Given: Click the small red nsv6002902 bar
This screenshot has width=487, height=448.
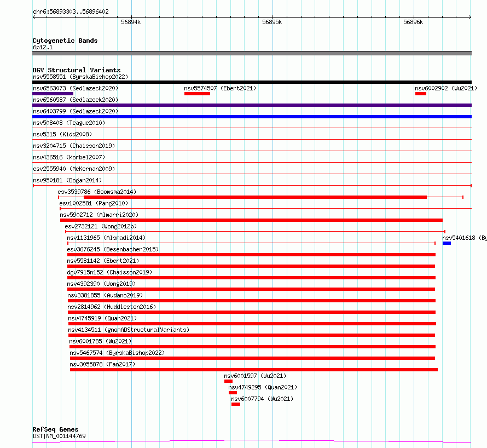Looking at the screenshot, I should point(421,94).
